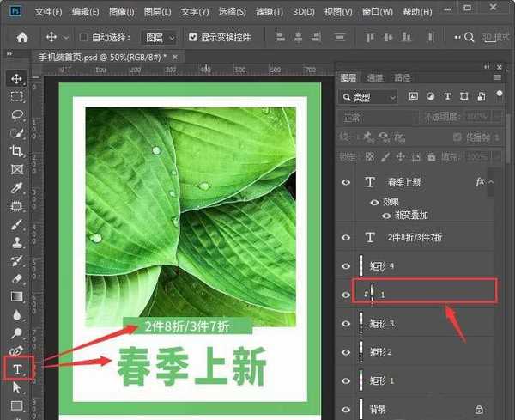Click the Home icon in options bar
The width and height of the screenshot is (515, 420).
(22, 38)
